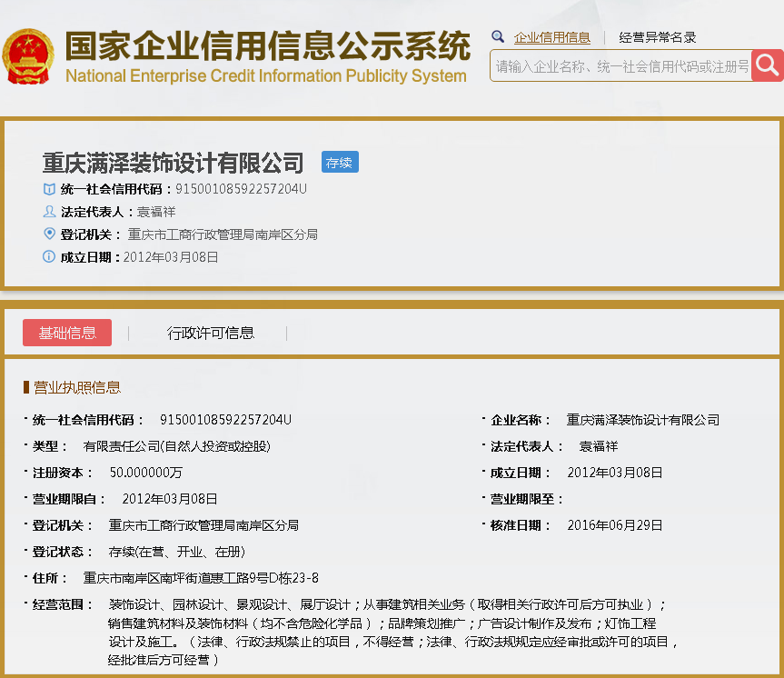
Task: Click the approval date 2016年06月29日
Action: pos(614,525)
